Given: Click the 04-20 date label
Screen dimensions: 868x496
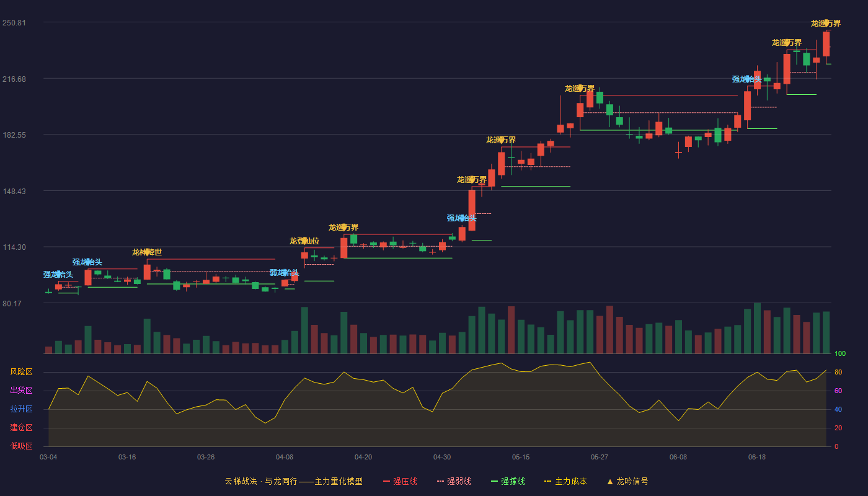Looking at the screenshot, I should (x=363, y=457).
